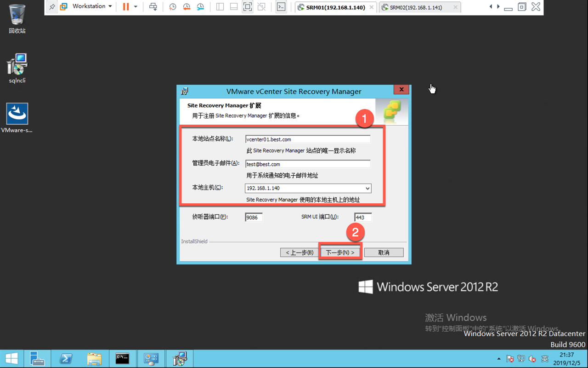Viewport: 588px width, 368px height.
Task: Click the VMware Workstation logo icon
Action: (x=64, y=7)
